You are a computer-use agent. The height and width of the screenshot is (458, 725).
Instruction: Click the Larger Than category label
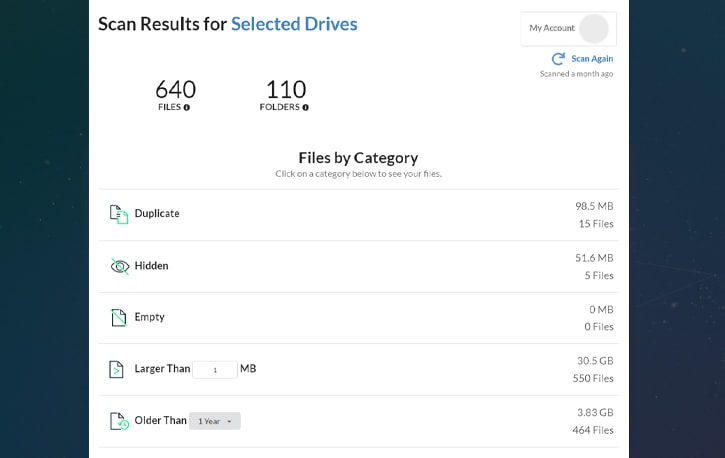coord(162,369)
